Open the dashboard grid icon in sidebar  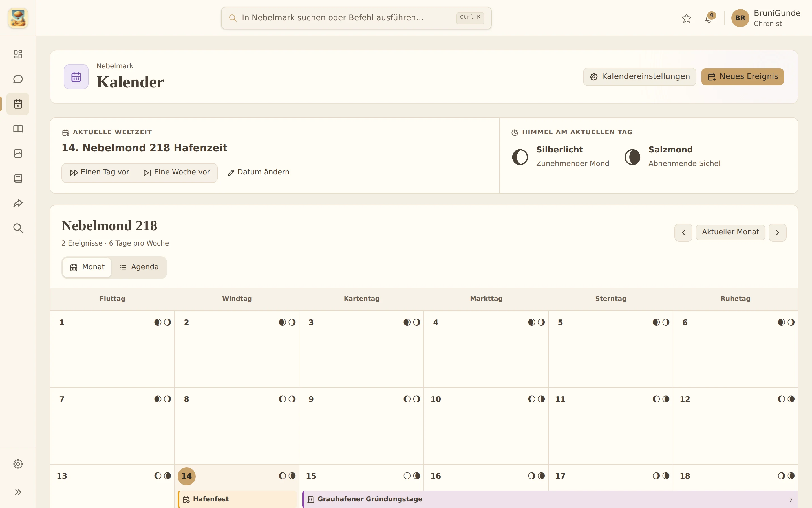[x=18, y=54]
